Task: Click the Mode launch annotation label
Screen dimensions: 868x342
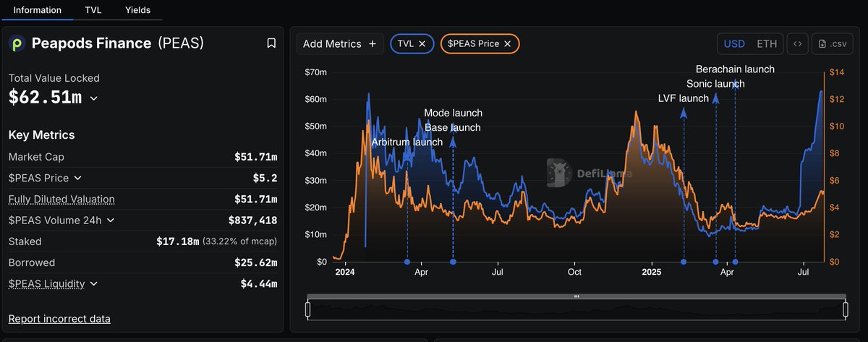Action: pos(453,114)
